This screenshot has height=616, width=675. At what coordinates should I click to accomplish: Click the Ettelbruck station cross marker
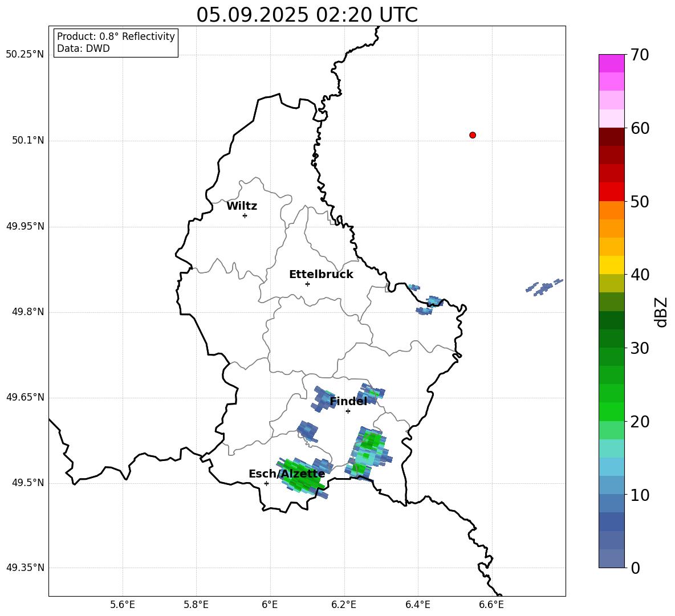307,284
